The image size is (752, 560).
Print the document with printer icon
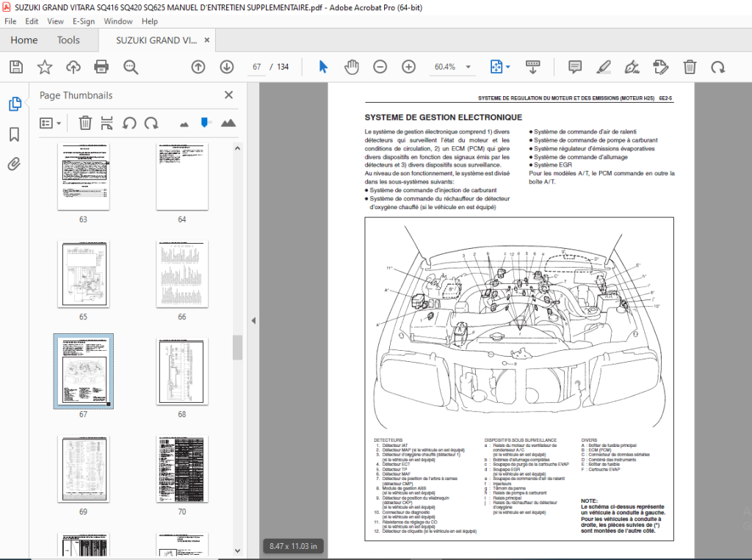coord(101,67)
